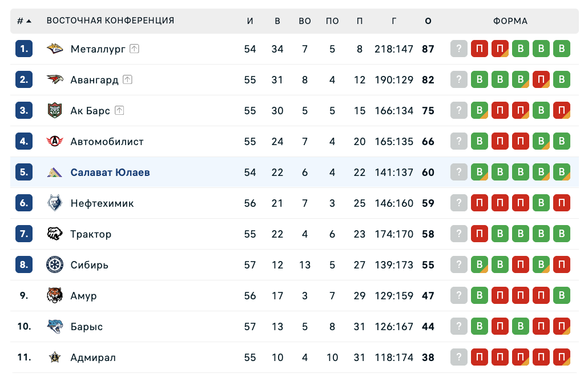Click Амур's latest green win badge
The height and width of the screenshot is (377, 588).
[562, 296]
